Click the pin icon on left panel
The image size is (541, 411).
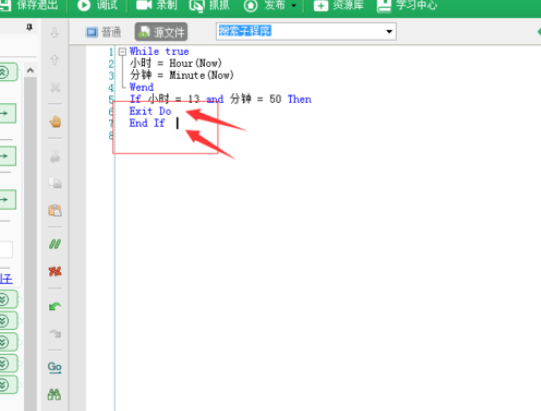pyautogui.click(x=30, y=27)
